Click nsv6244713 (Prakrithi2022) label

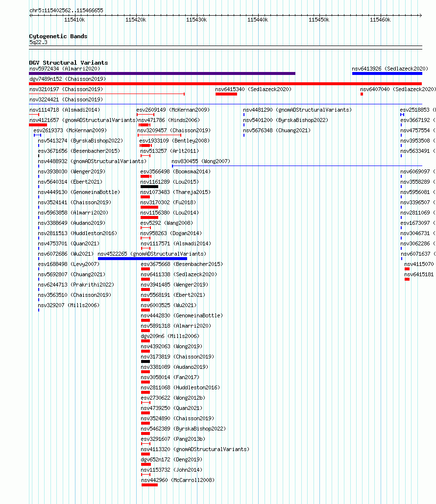tap(76, 285)
